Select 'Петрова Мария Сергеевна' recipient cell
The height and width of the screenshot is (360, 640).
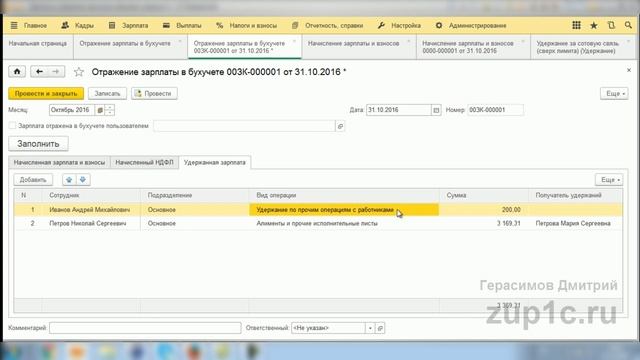tap(576, 223)
